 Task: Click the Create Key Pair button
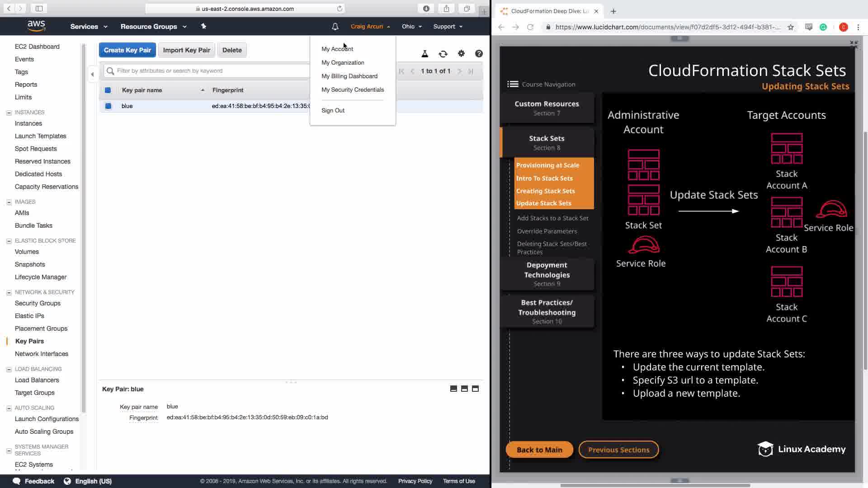[127, 50]
